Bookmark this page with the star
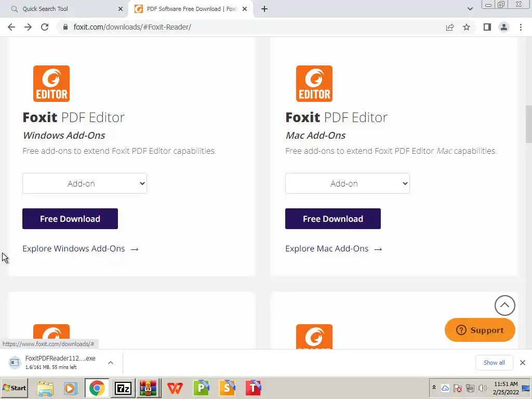532x399 pixels. 467,27
